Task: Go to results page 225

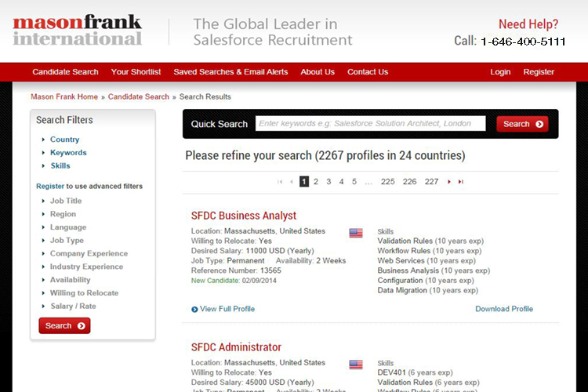Action: click(388, 182)
